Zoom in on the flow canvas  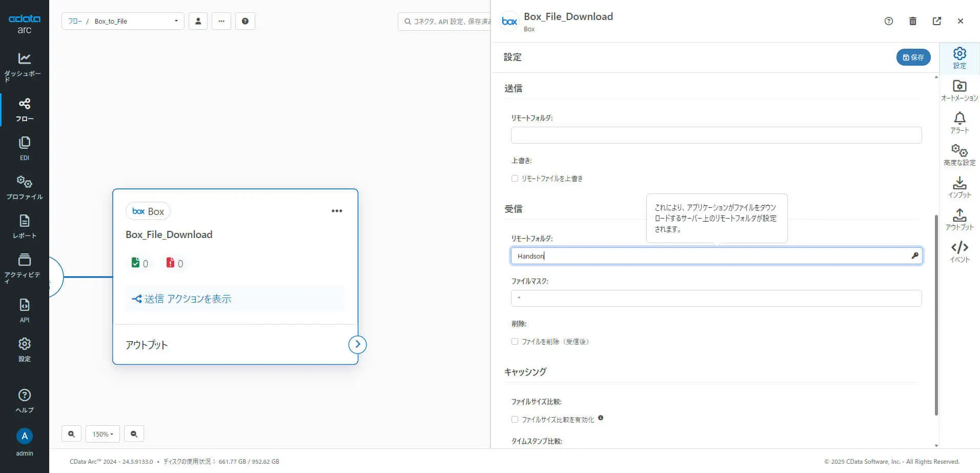point(71,434)
